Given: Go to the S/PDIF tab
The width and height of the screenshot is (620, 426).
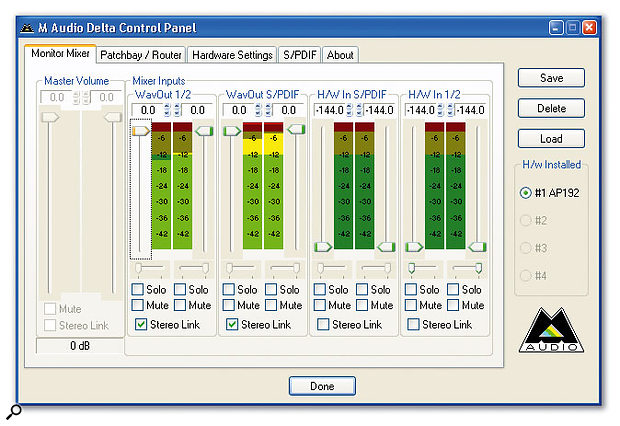Looking at the screenshot, I should pos(300,55).
